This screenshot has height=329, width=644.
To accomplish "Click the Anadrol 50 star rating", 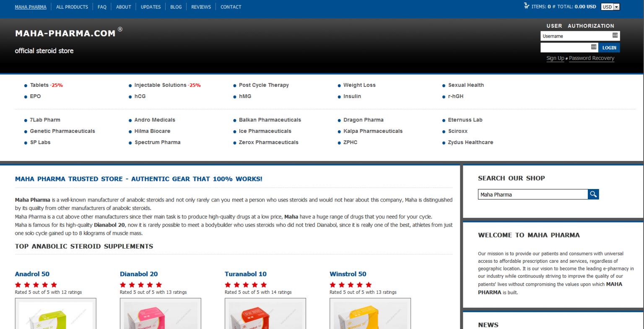I will [x=36, y=285].
